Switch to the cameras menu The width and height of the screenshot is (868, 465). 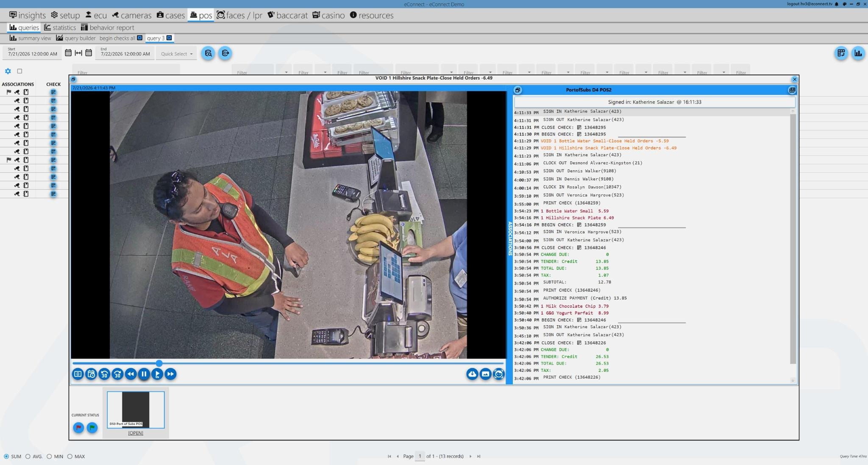(x=131, y=15)
